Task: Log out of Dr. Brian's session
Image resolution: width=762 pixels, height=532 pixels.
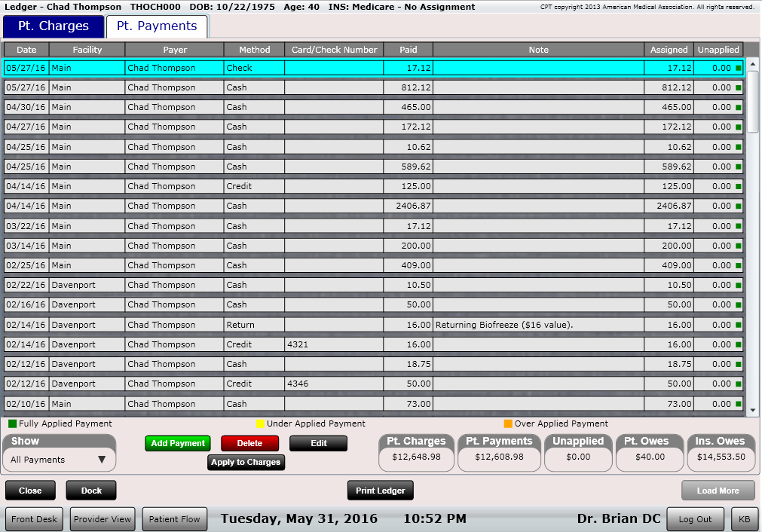Action: [694, 518]
